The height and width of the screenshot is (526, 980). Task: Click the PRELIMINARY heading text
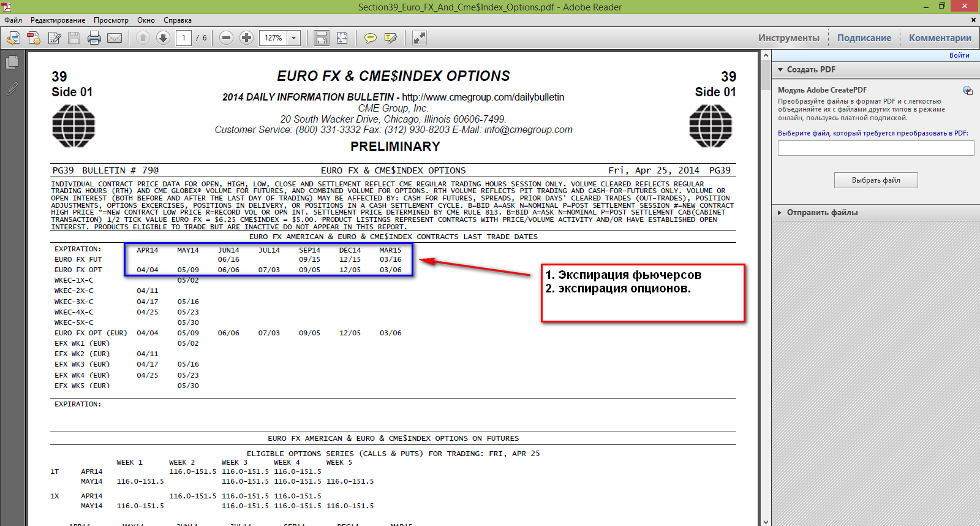pos(395,147)
